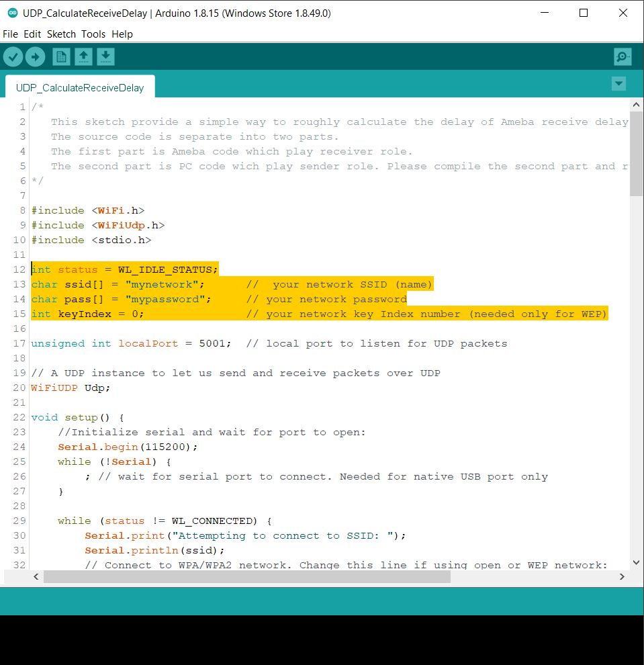
Task: Open the Tools menu
Action: click(93, 34)
